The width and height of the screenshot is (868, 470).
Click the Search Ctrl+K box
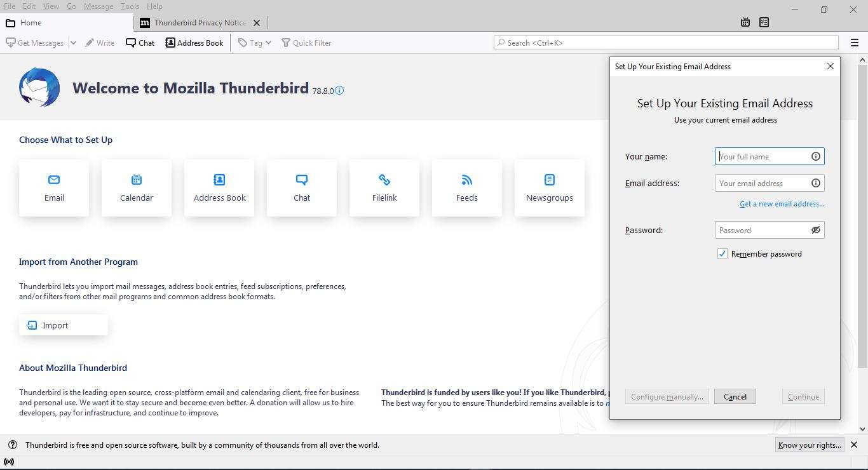666,43
